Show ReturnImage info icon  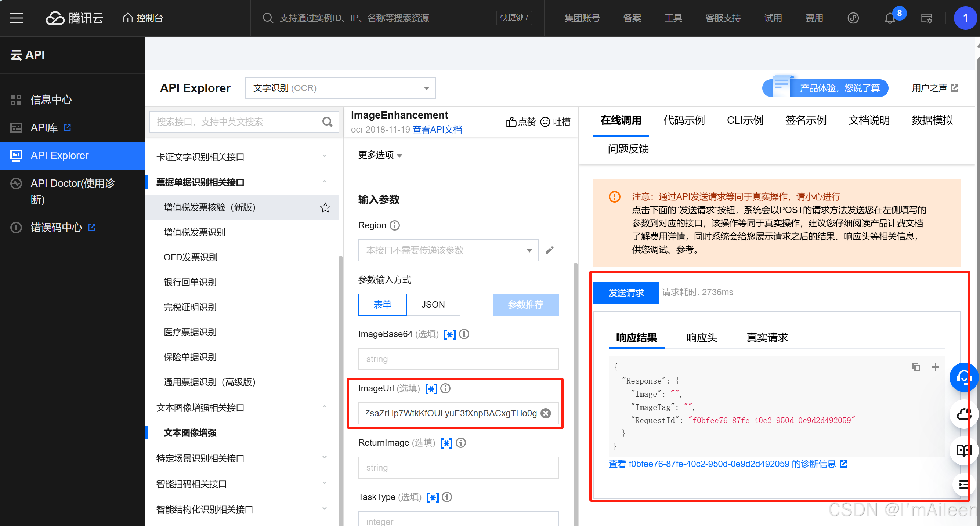[x=461, y=443]
